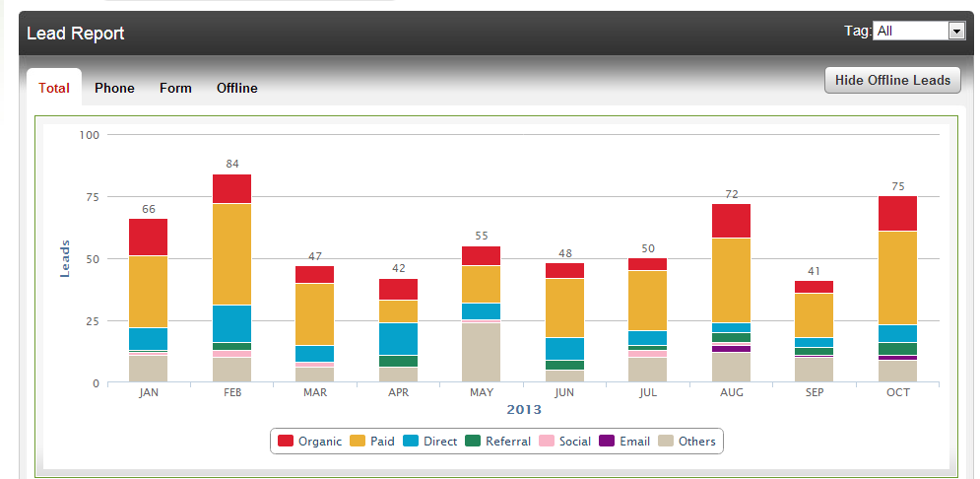The width and height of the screenshot is (980, 479).
Task: Click the 55 total label above MAY
Action: tap(482, 236)
